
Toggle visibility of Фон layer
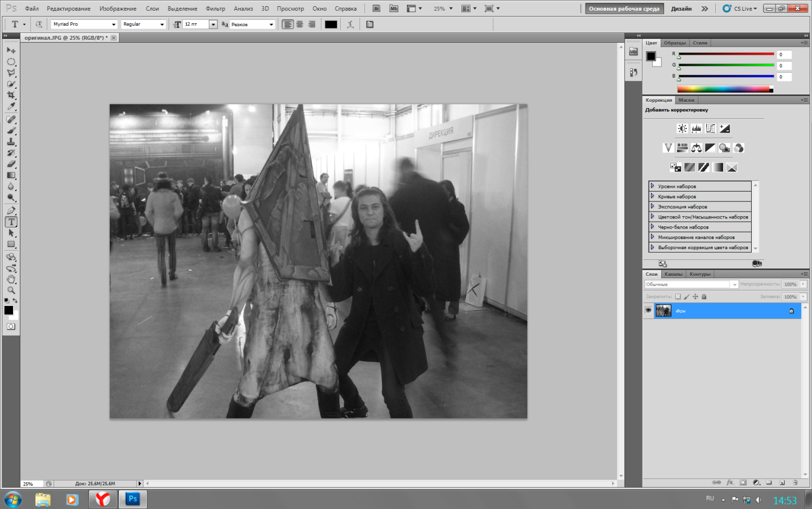click(648, 311)
